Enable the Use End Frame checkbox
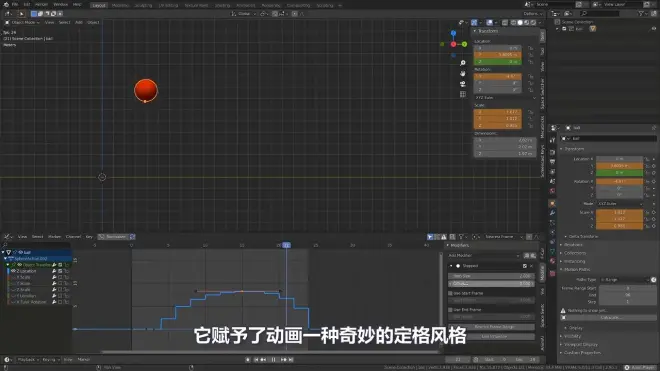This screenshot has height=371, width=660. pos(450,310)
